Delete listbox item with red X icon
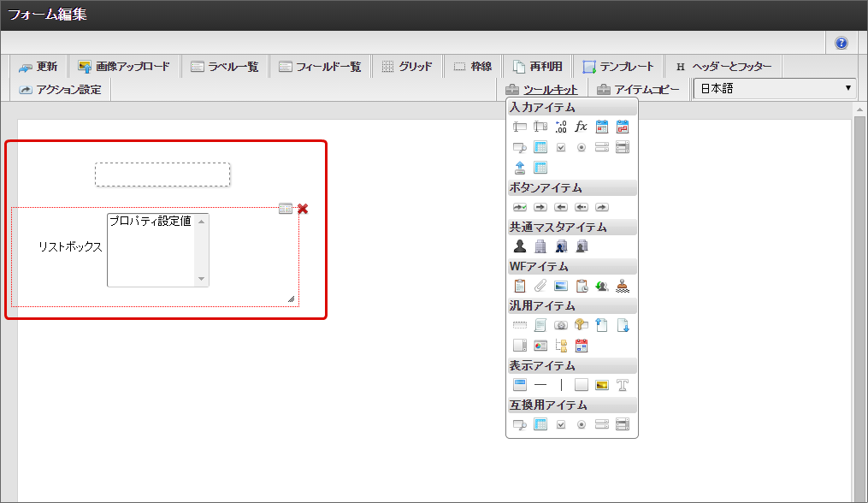 (303, 209)
